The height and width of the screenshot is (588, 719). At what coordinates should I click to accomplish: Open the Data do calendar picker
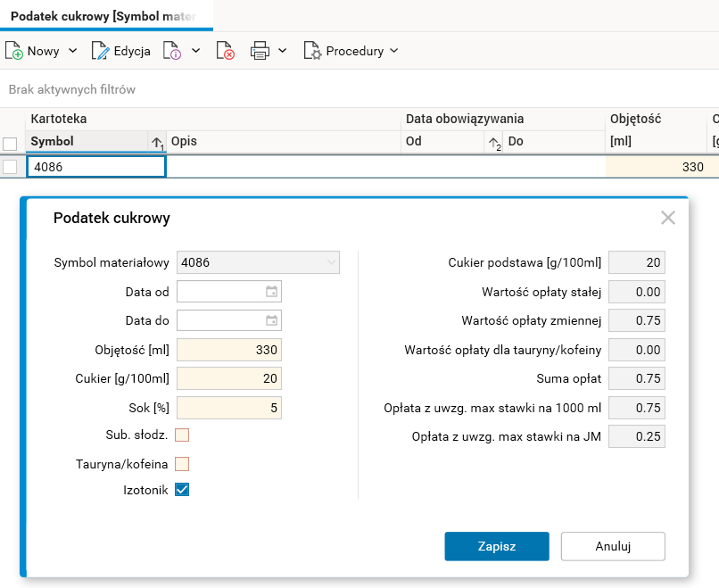point(272,320)
